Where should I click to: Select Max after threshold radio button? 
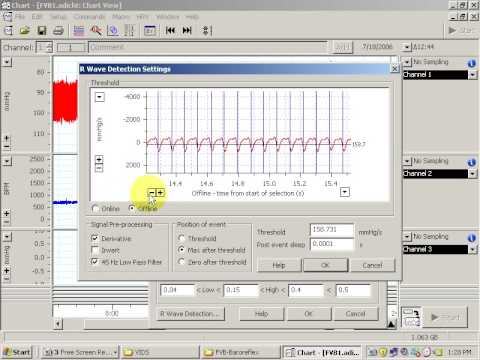[x=182, y=250]
